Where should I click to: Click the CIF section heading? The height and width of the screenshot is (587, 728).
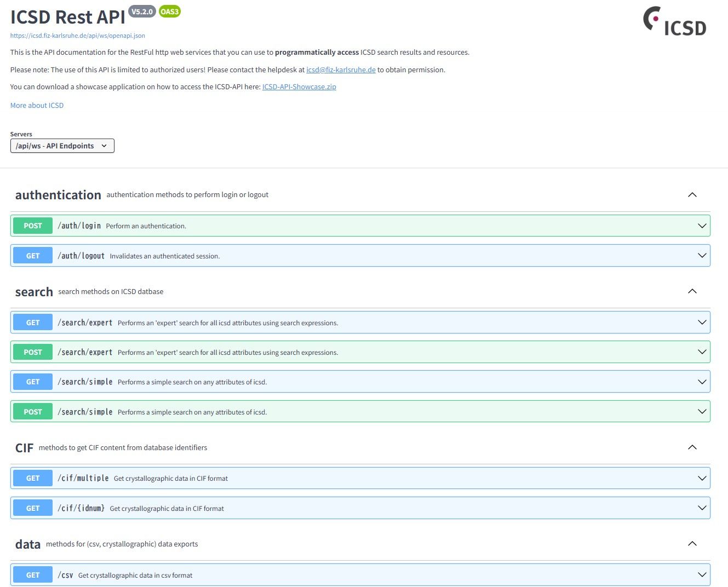click(24, 447)
